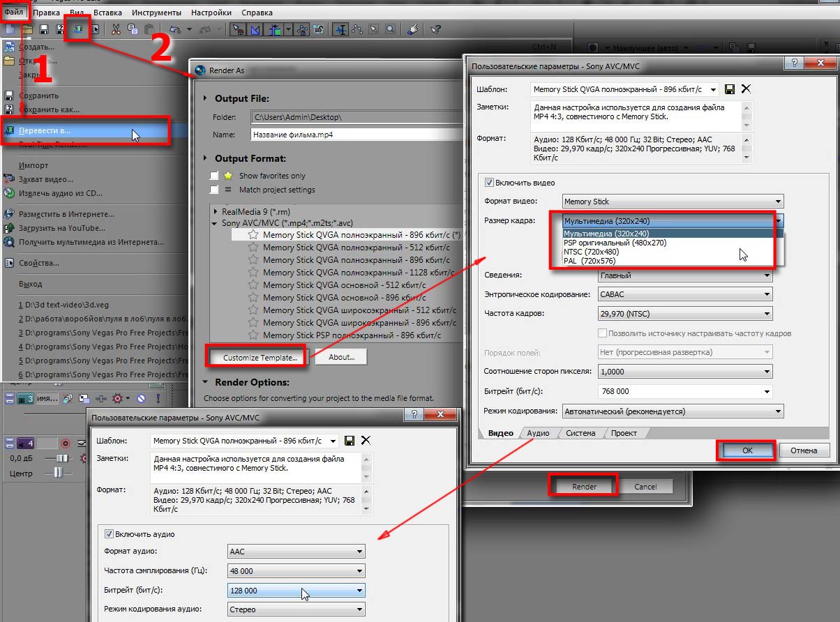Enable "Show favorites only" checkbox
The image size is (840, 622).
tap(214, 176)
